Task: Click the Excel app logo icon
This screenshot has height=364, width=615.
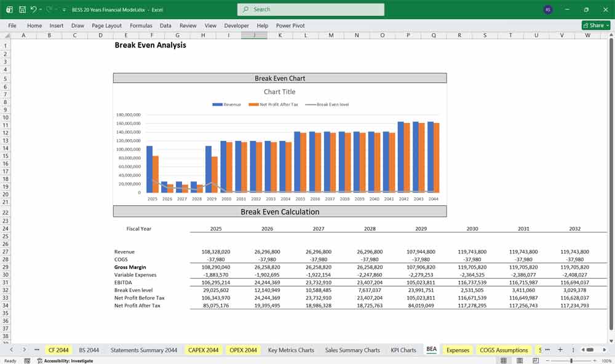Action: click(9, 10)
